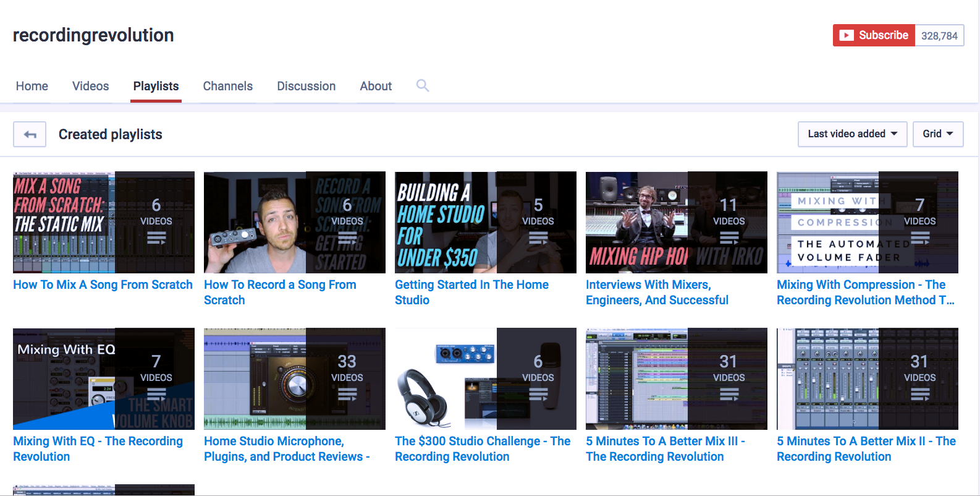The width and height of the screenshot is (980, 496).
Task: Open How To Record a Song From Scratch link
Action: click(x=280, y=292)
